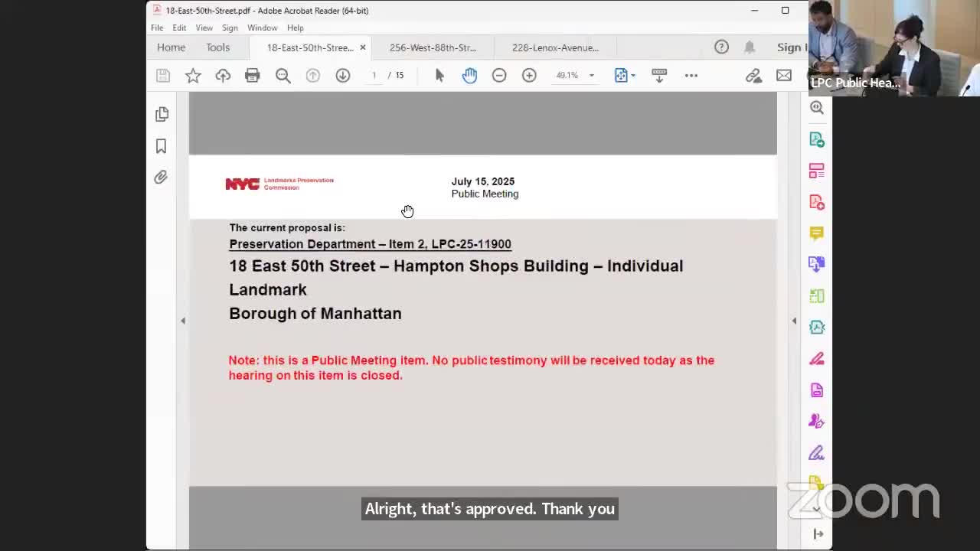Open the Find text magnifier
Screen dimensions: 980x551
pos(283,75)
